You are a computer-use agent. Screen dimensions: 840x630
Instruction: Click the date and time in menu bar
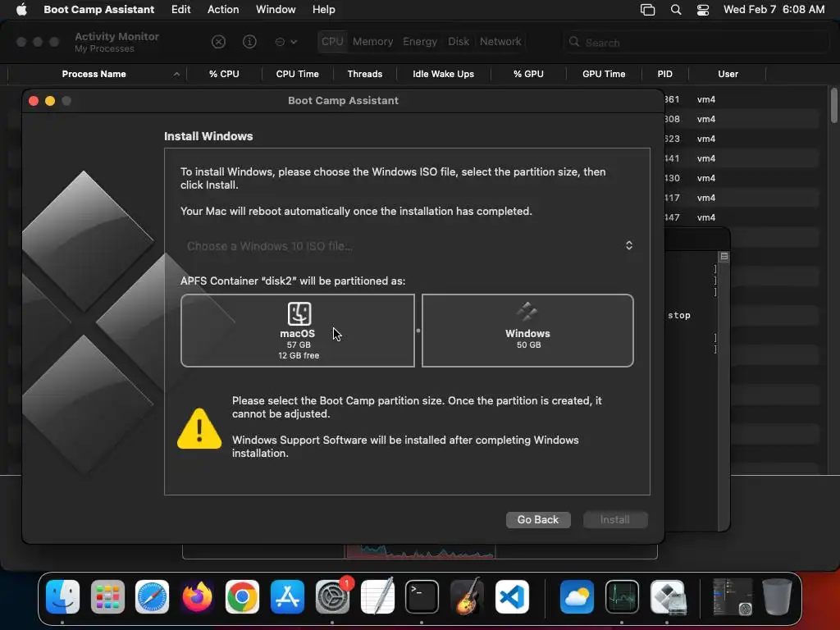(774, 9)
